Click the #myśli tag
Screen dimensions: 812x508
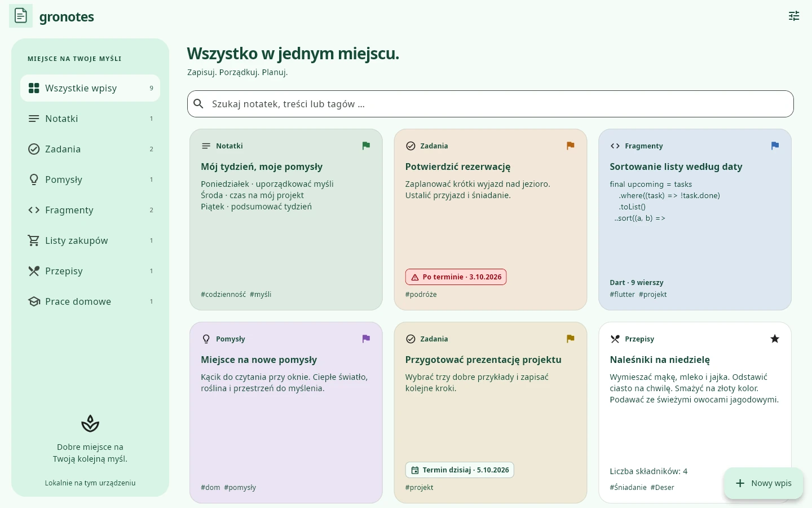coord(261,294)
